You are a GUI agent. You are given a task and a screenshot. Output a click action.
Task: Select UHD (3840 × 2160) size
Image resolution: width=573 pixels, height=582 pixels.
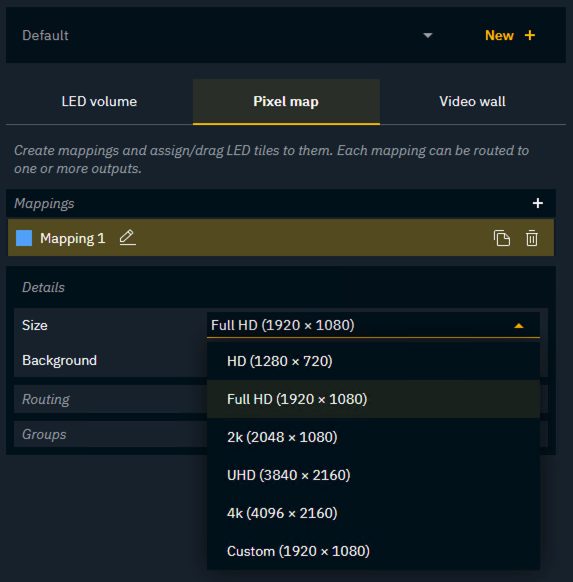click(x=373, y=475)
